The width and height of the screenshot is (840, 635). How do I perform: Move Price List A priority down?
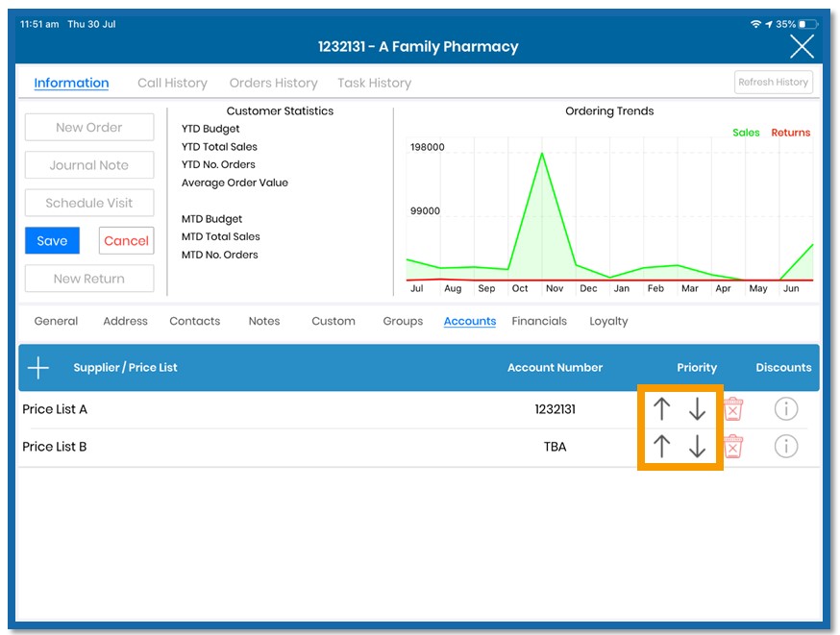(697, 409)
